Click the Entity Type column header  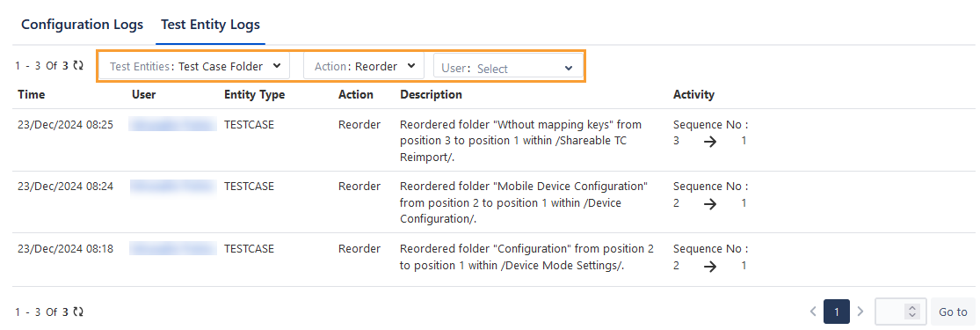(254, 94)
